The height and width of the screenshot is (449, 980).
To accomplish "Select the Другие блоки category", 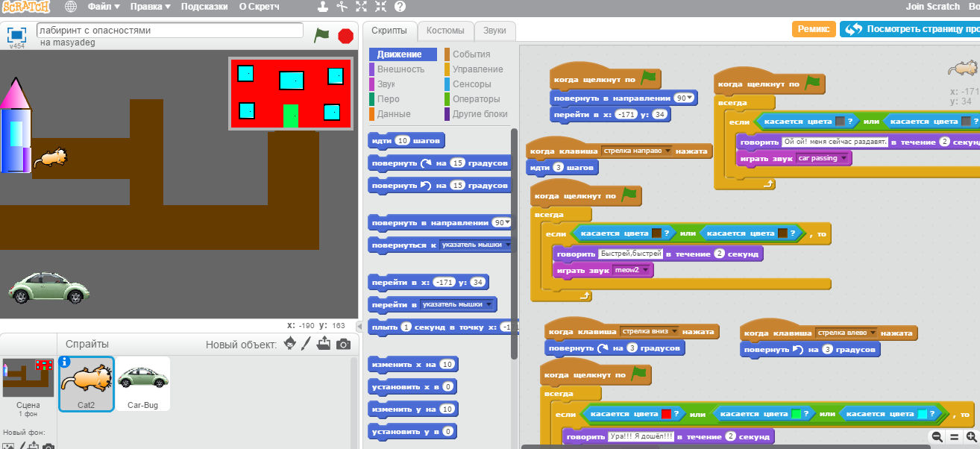I will pyautogui.click(x=480, y=114).
